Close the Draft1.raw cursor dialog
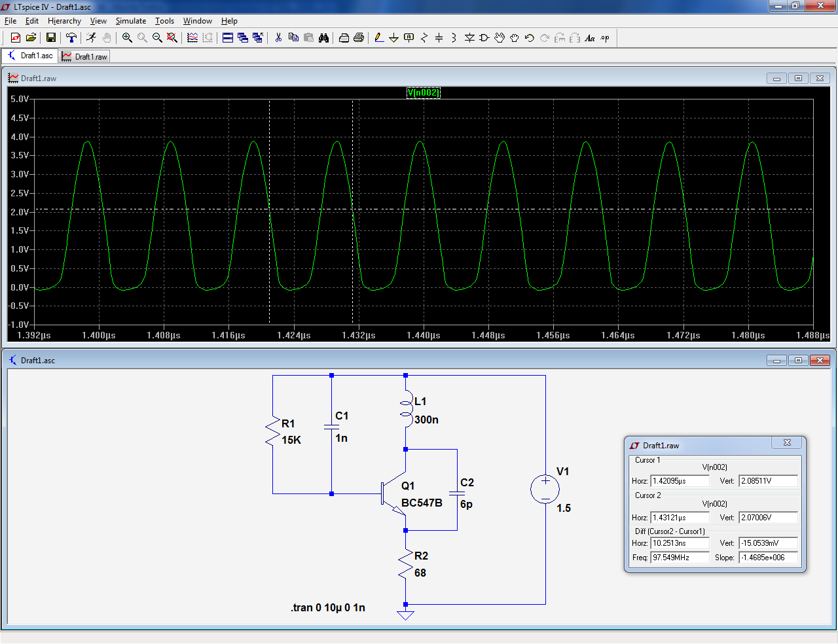Screen dimensions: 838x644 (787, 443)
